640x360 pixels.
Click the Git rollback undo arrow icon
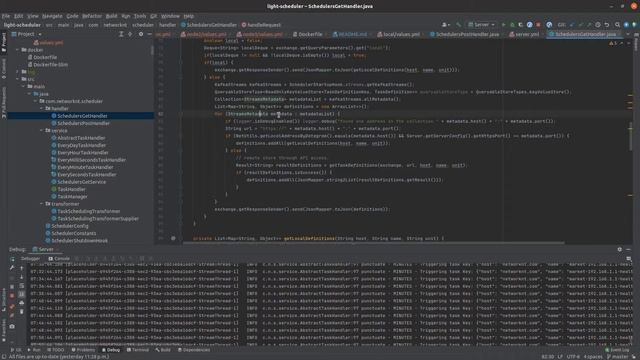607,25
